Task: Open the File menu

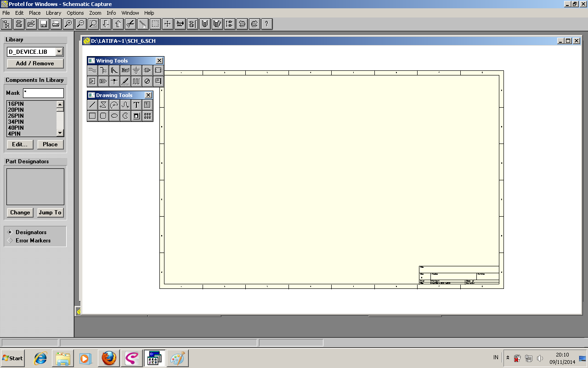Action: click(6, 13)
